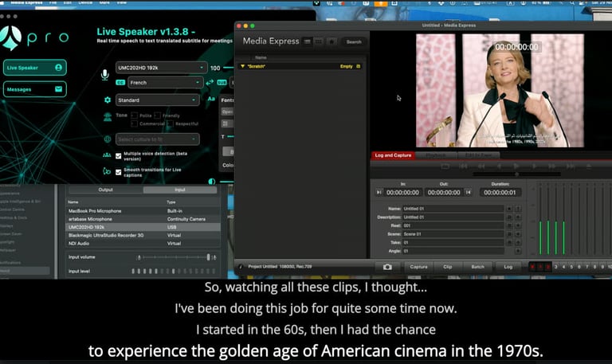Switch Media Express to list view
The height and width of the screenshot is (364, 612).
click(308, 41)
